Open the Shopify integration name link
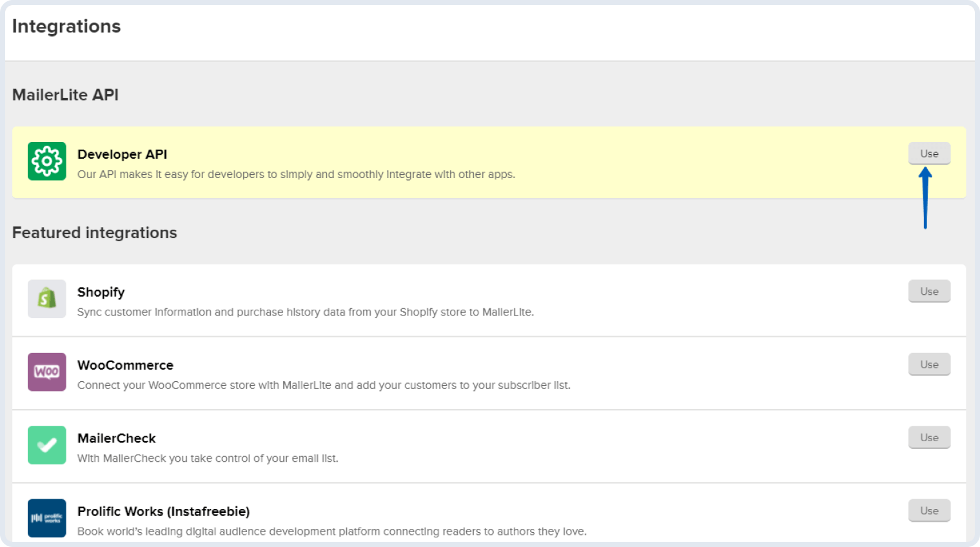980x547 pixels. pyautogui.click(x=101, y=292)
